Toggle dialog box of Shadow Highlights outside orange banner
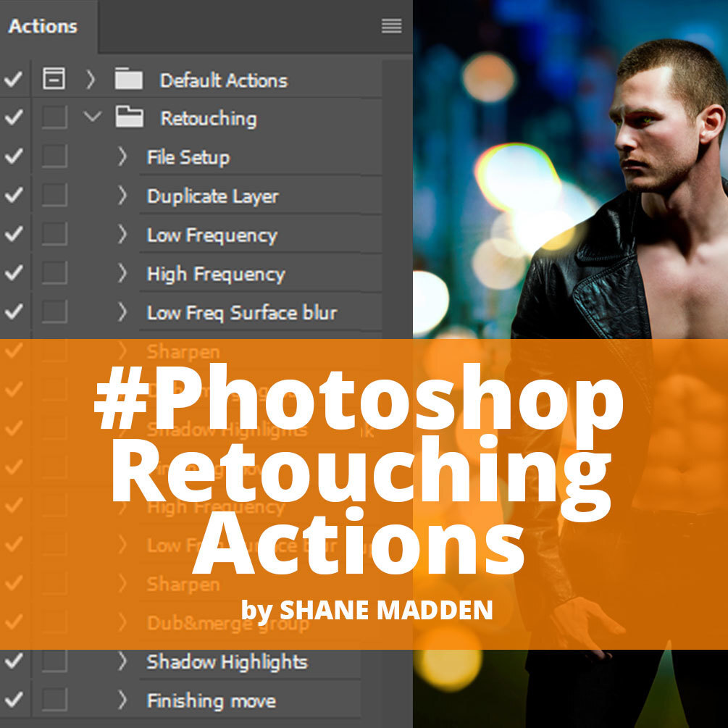 click(x=54, y=660)
